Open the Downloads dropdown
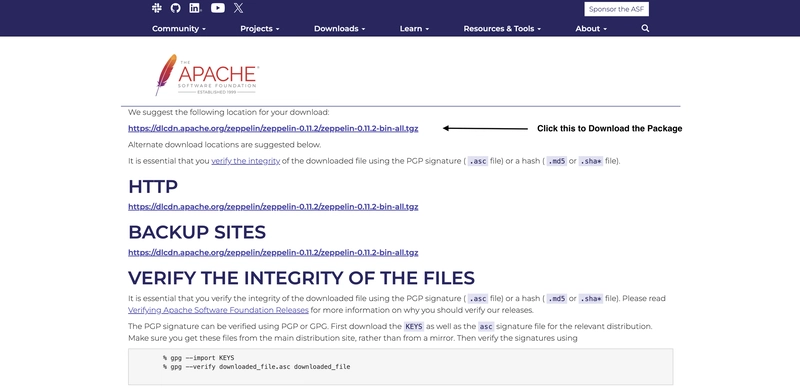The image size is (800, 392). click(339, 29)
